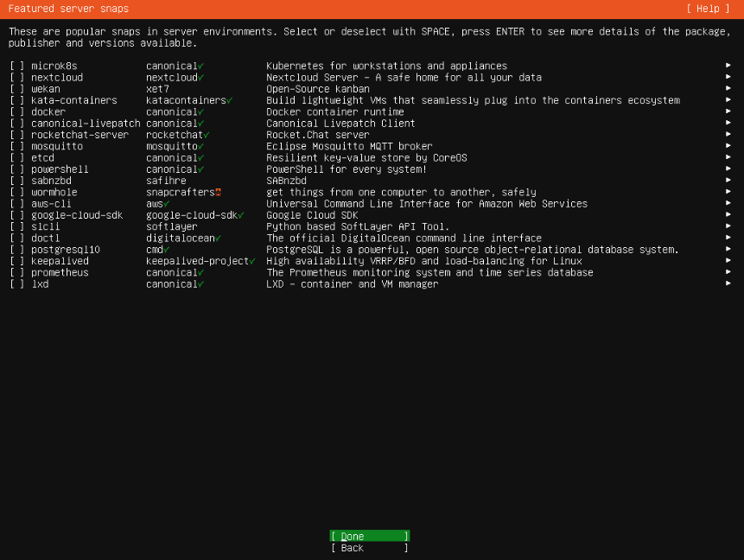Screen dimensions: 744x560
Task: Expand details arrow for the wekan row
Action: tap(728, 89)
